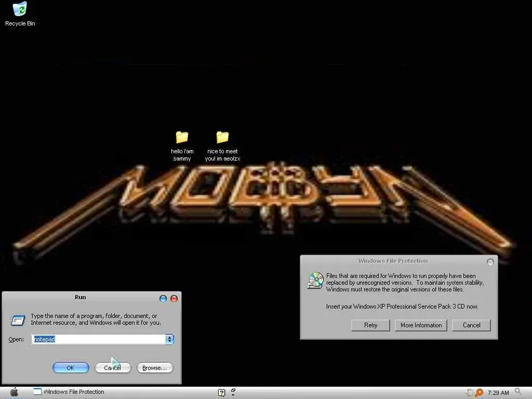The width and height of the screenshot is (532, 399).
Task: Select the 'nice to meet you! im aeolzx' folder
Action: (222, 146)
